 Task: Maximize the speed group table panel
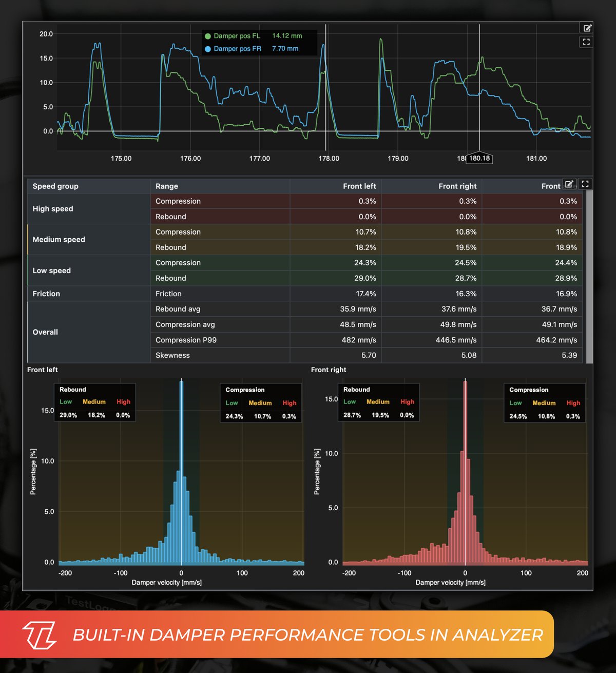[x=585, y=184]
